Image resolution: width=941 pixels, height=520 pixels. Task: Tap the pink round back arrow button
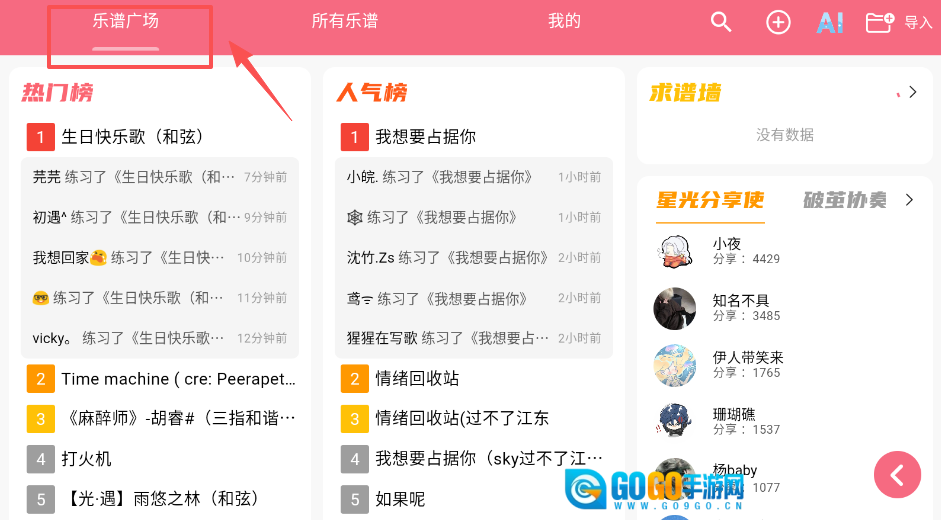coord(897,475)
